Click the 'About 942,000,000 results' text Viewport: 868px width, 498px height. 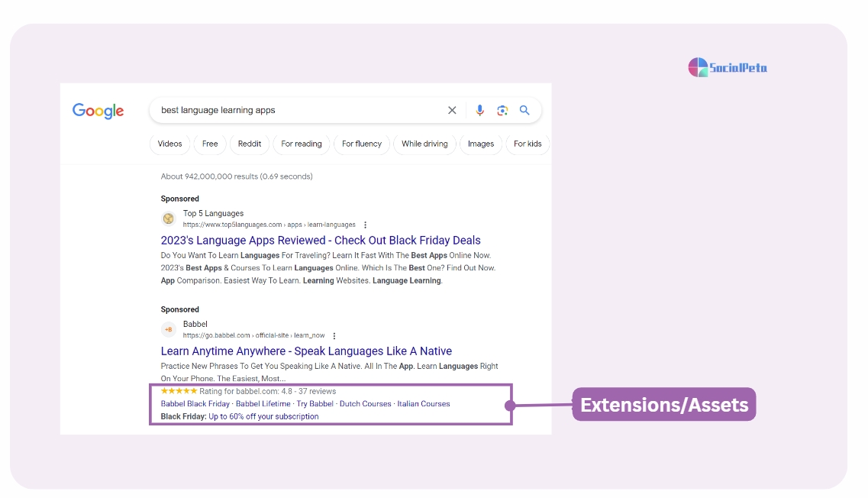237,176
